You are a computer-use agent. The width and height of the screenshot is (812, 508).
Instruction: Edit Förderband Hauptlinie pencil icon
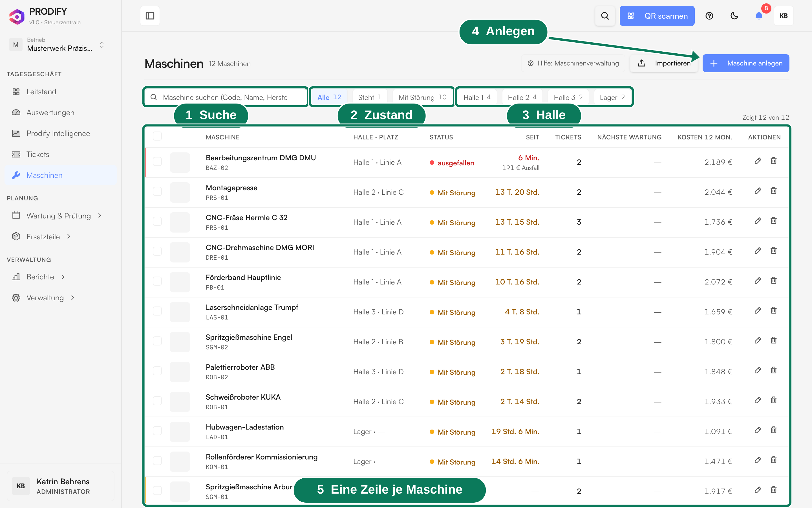pyautogui.click(x=758, y=281)
